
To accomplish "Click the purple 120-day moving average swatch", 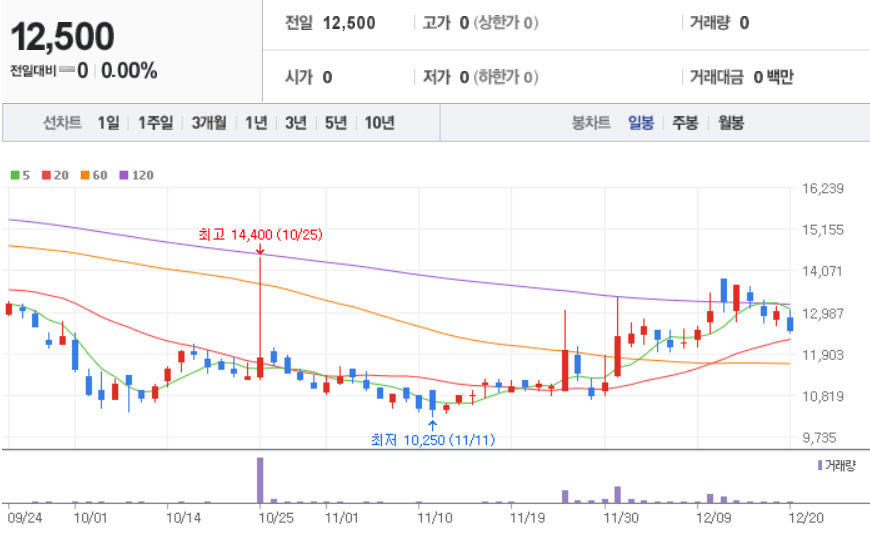I will (124, 175).
